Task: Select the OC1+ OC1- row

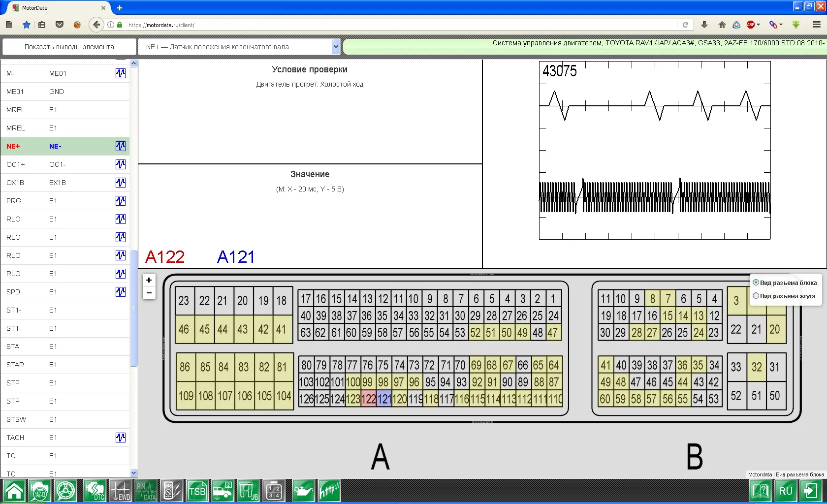Action: click(65, 164)
